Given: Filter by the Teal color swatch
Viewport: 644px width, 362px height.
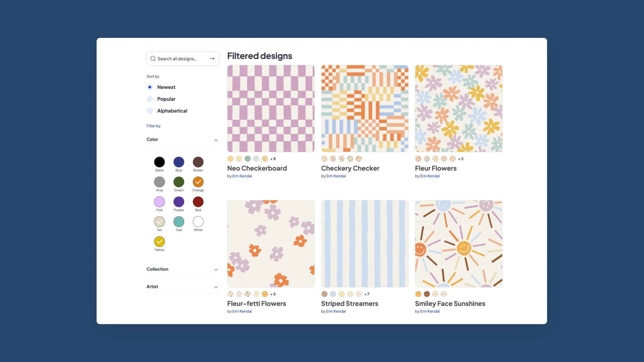Looking at the screenshot, I should tap(179, 222).
